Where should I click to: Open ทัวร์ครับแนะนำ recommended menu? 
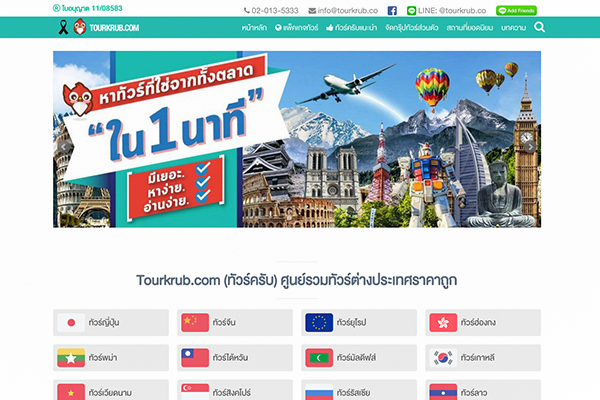[x=351, y=28]
